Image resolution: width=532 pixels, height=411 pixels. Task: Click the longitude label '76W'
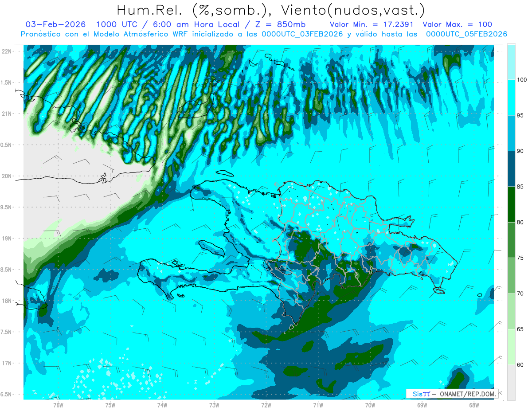tap(58, 405)
